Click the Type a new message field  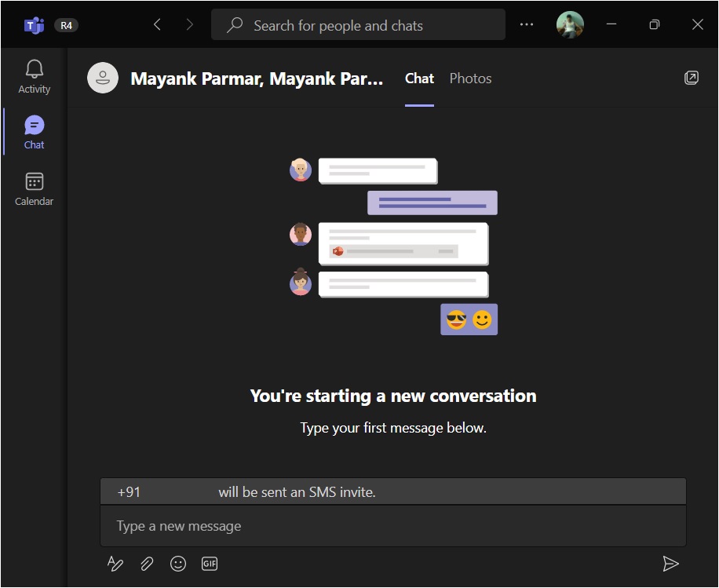392,526
